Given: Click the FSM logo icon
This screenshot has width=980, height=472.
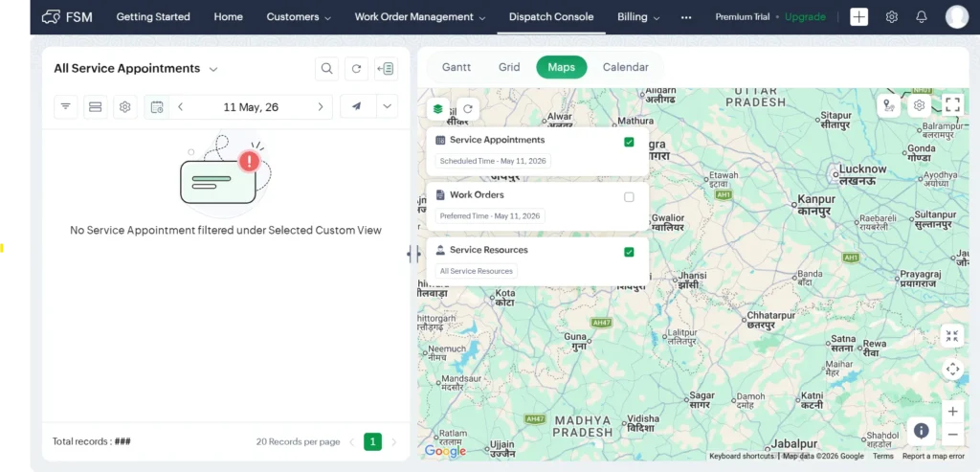Looking at the screenshot, I should click(x=51, y=17).
